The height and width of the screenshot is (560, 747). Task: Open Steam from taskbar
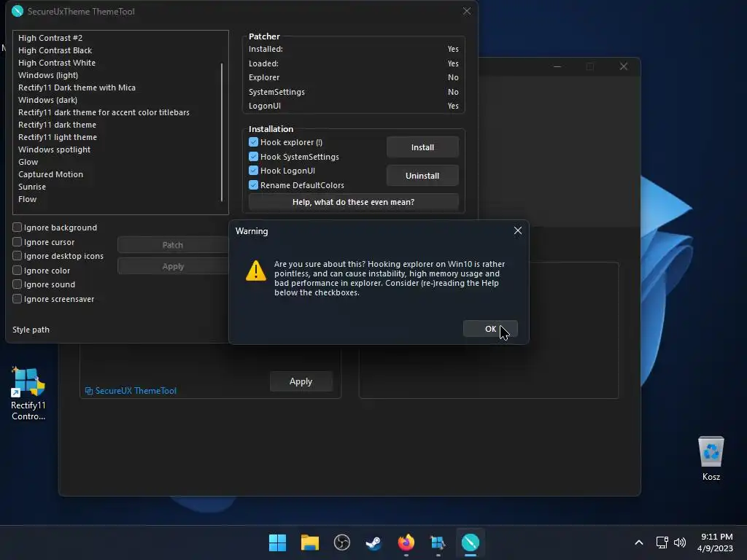click(374, 542)
